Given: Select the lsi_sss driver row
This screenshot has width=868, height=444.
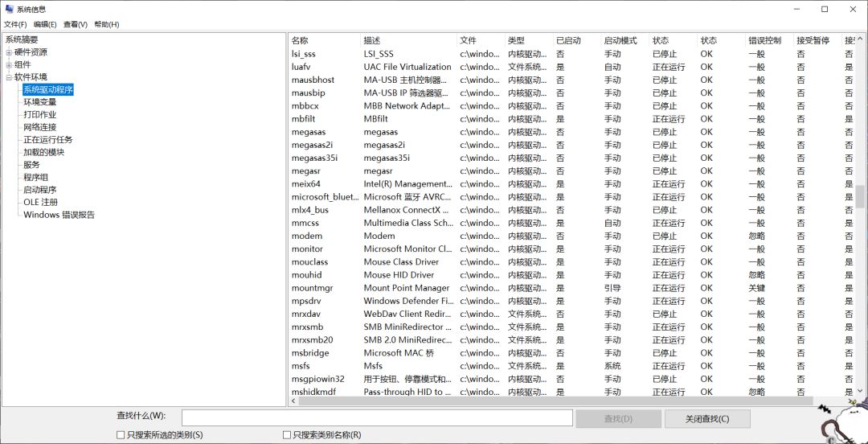Looking at the screenshot, I should click(x=572, y=54).
